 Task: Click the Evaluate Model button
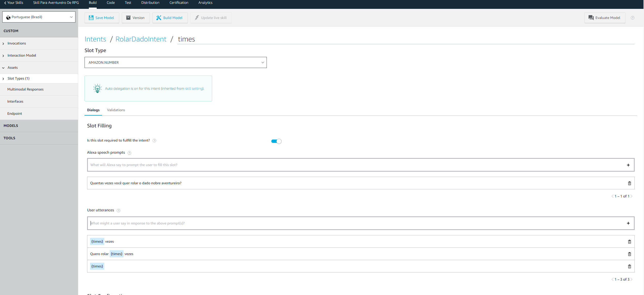pos(605,18)
